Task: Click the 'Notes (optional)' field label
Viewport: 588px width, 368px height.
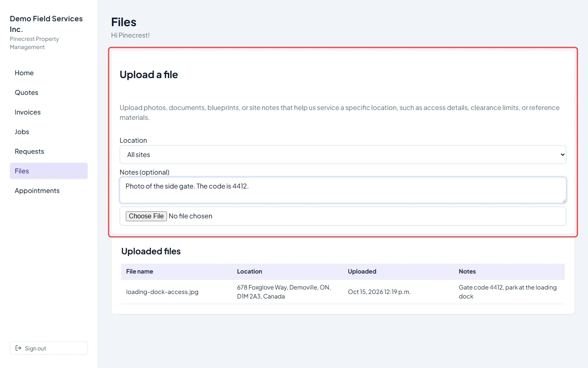Action: coord(145,172)
